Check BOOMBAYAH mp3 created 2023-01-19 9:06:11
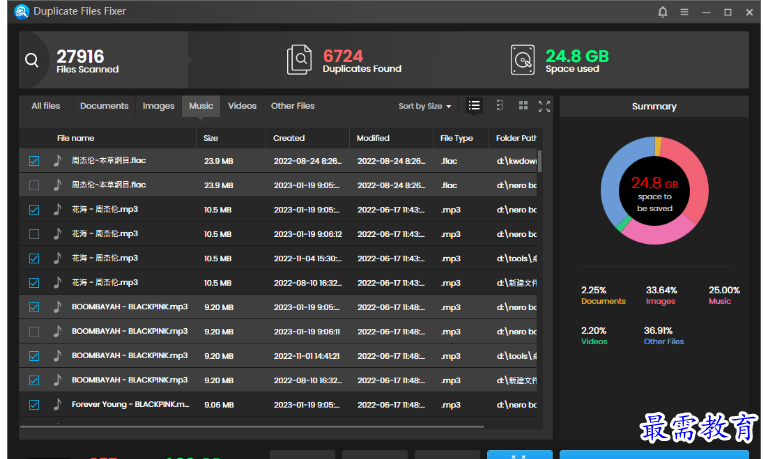The width and height of the screenshot is (764, 459). click(34, 331)
